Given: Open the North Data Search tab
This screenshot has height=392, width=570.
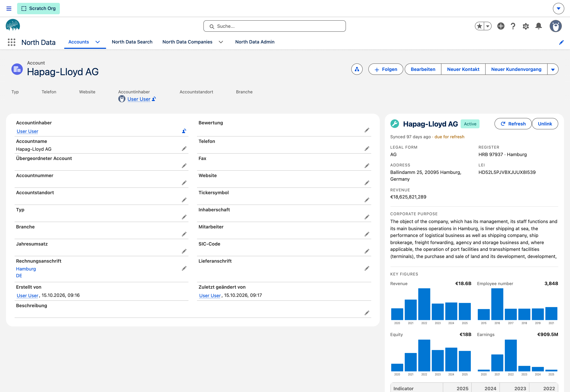Looking at the screenshot, I should click(132, 42).
